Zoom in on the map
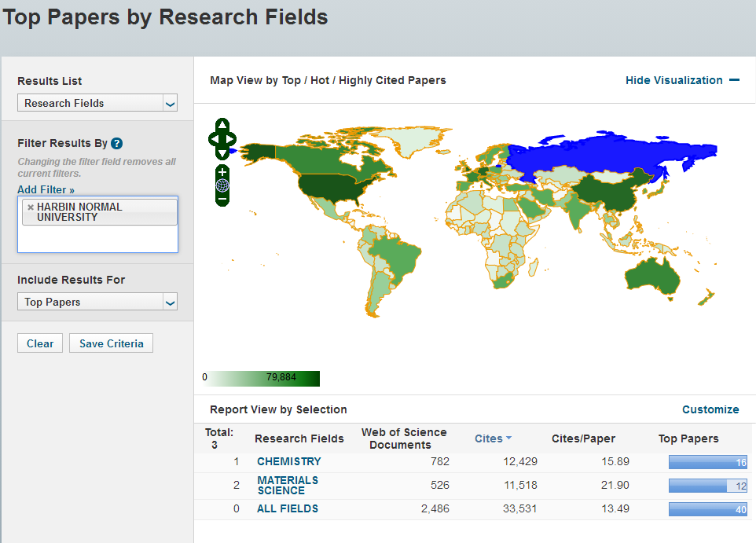This screenshot has width=756, height=543. [222, 172]
